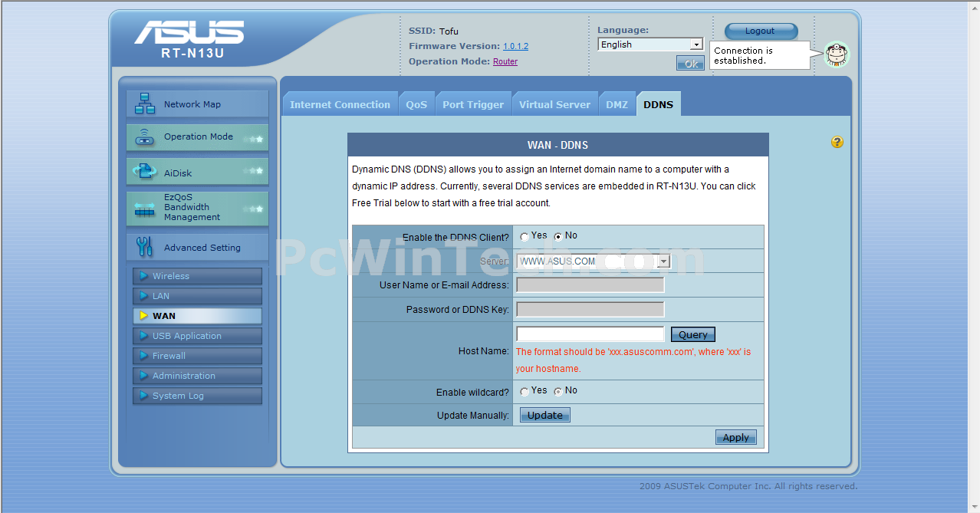Click the arrow icon beside USB Application
Screen dimensions: 980x513
click(x=143, y=336)
